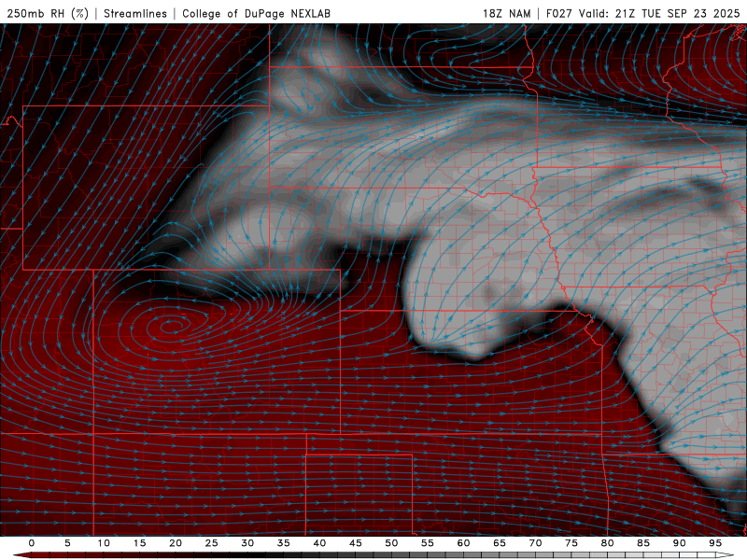The image size is (747, 560).
Task: Click the "18Z NAM" model run label
Action: [x=506, y=14]
